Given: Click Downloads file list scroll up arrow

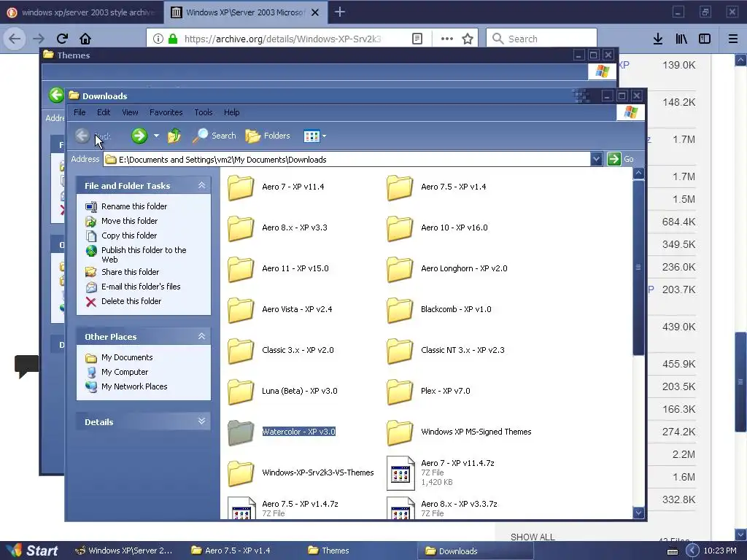Looking at the screenshot, I should coord(638,174).
